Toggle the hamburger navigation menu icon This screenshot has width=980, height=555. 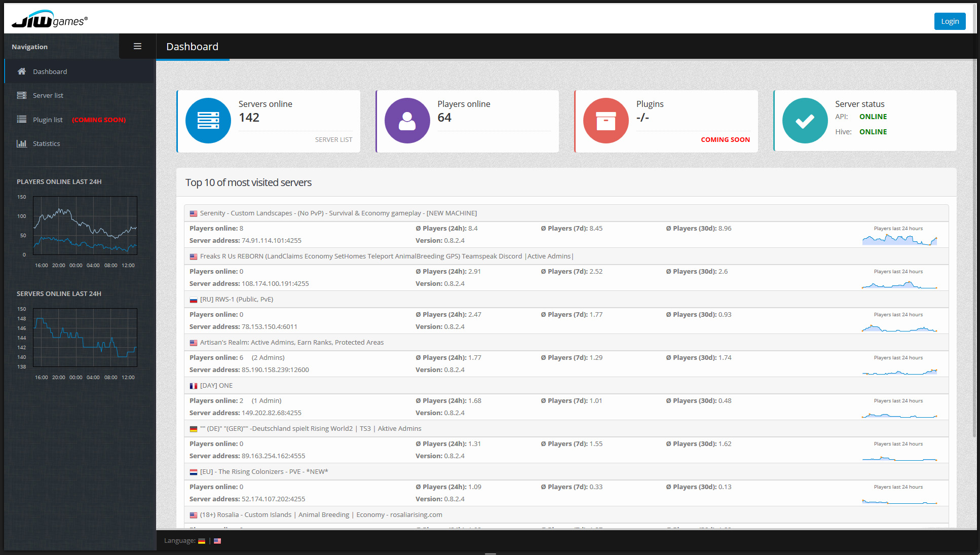[137, 46]
